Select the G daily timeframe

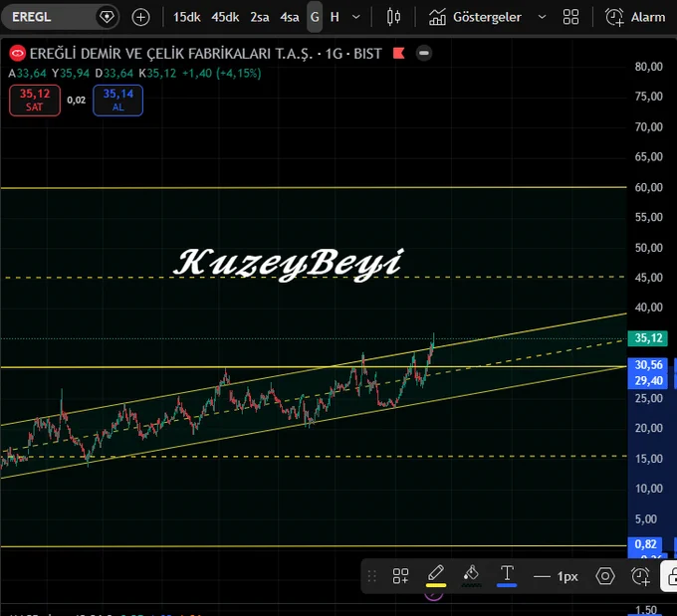click(x=315, y=17)
